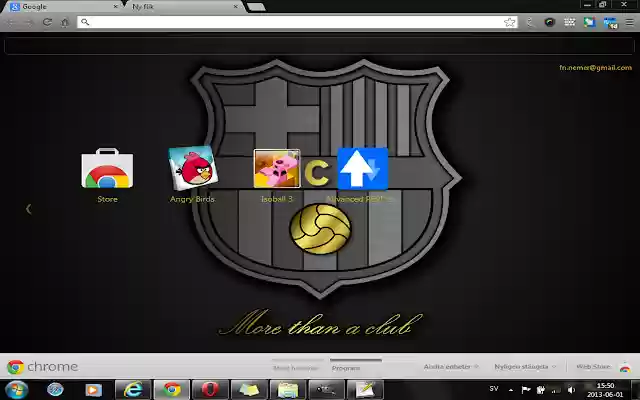Switch to the Mest besökta page
The width and height of the screenshot is (640, 400).
click(296, 368)
